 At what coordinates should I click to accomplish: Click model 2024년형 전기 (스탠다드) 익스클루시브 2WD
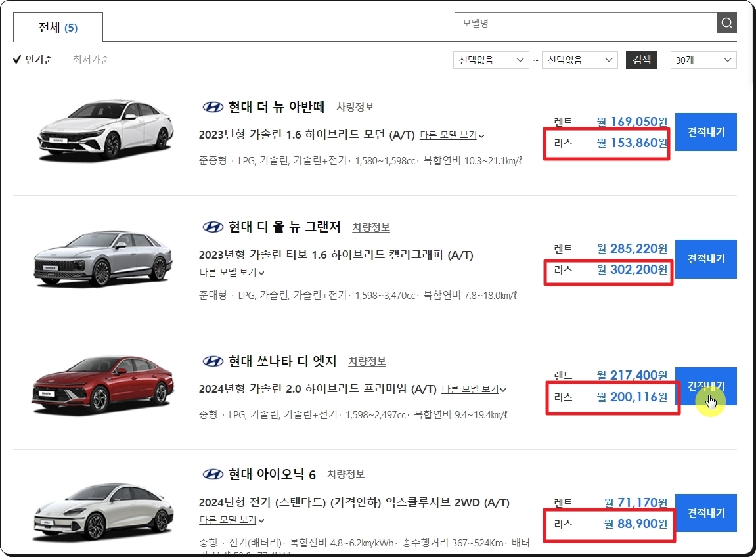pyautogui.click(x=354, y=502)
